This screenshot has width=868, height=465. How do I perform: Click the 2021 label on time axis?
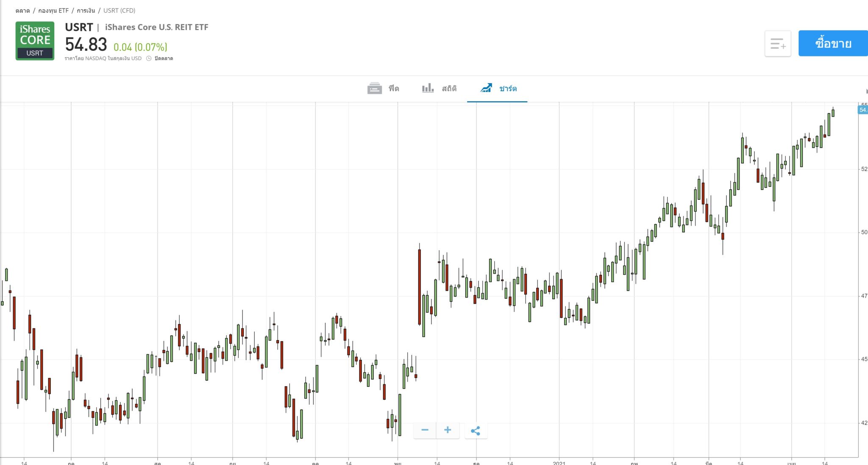[x=559, y=462]
